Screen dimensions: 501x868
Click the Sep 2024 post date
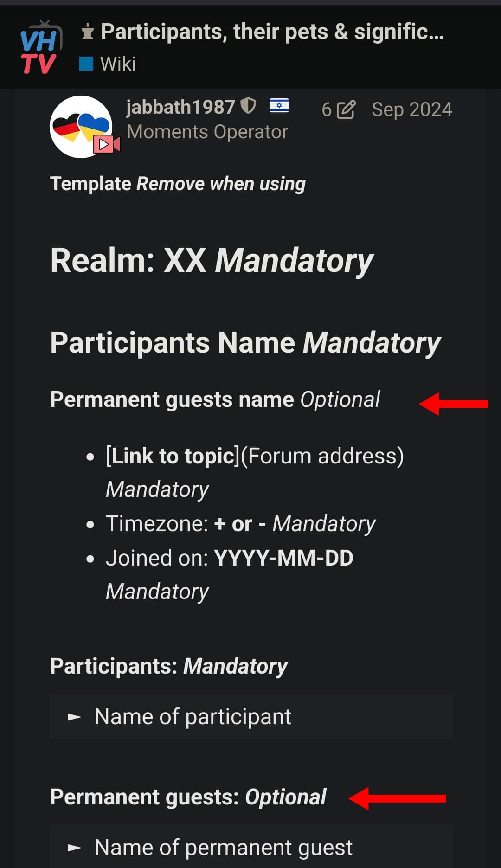coord(412,110)
